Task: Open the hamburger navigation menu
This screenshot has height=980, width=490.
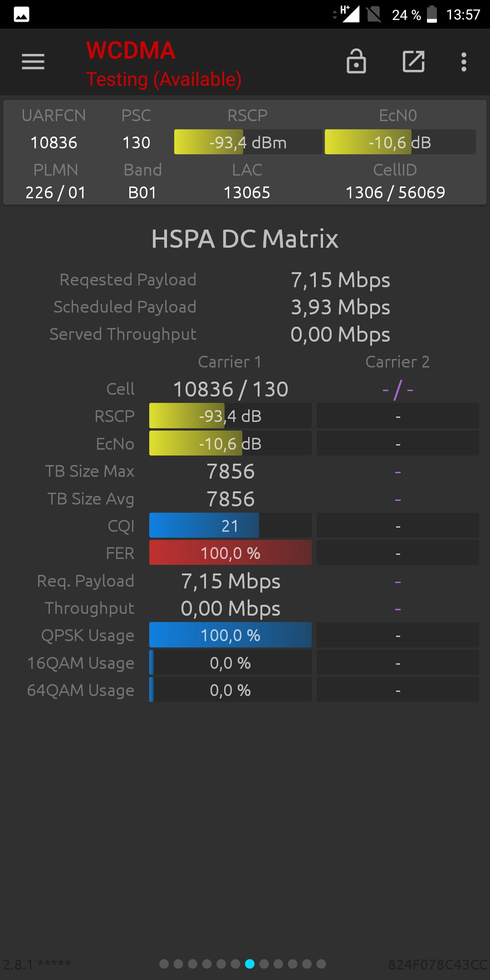Action: (33, 62)
